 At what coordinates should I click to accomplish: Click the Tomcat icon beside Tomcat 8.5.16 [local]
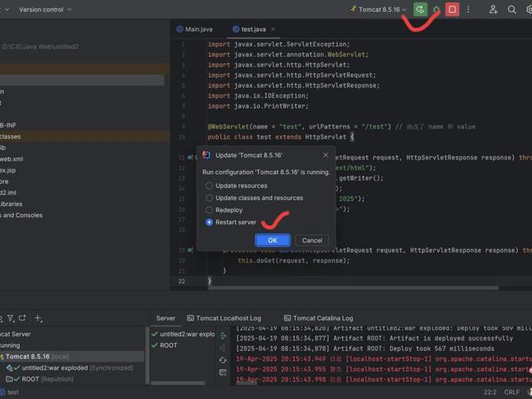tap(2, 356)
